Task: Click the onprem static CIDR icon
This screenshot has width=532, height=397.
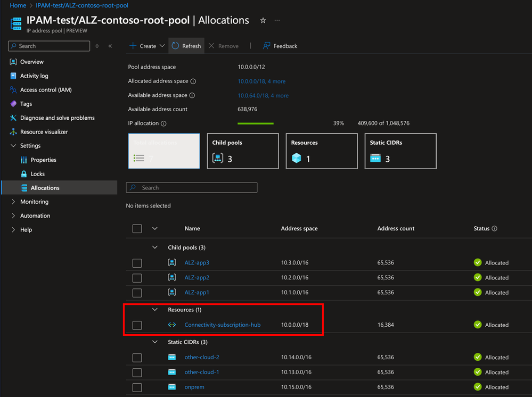Action: (172, 387)
